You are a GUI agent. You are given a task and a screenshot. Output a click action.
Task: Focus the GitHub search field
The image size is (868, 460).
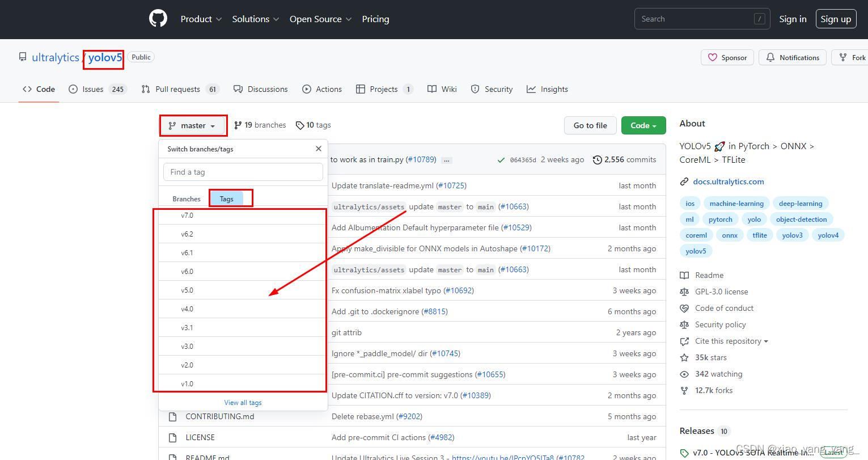[x=702, y=19]
